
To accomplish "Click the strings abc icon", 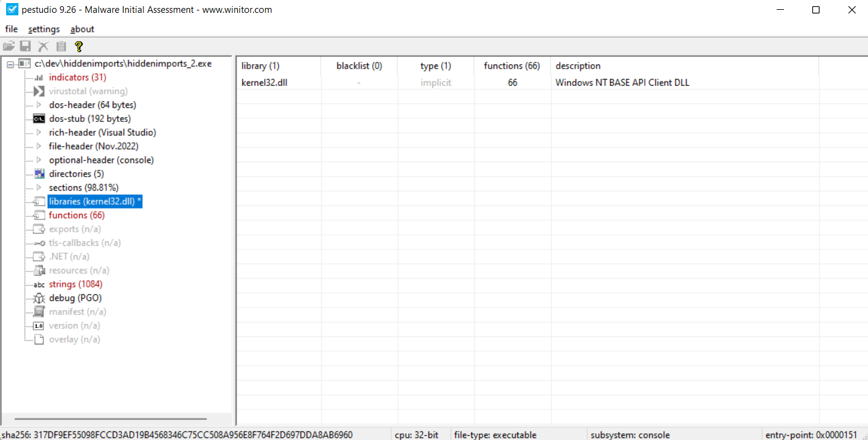I will [39, 284].
